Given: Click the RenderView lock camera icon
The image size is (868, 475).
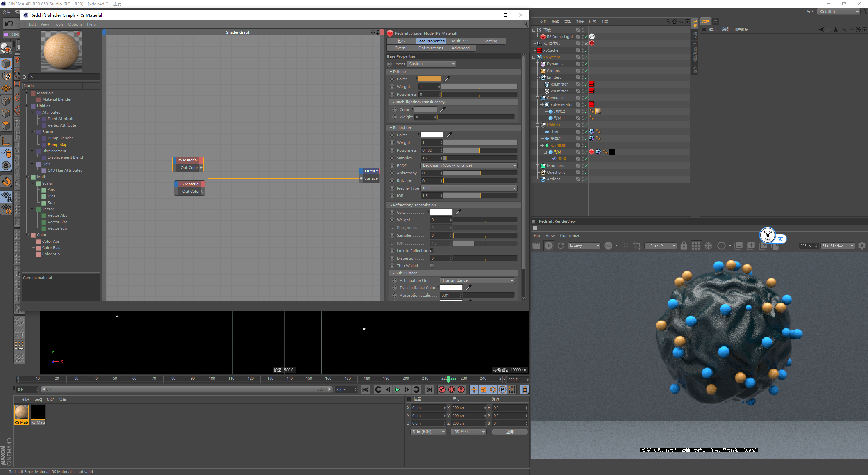Looking at the screenshot, I should click(x=684, y=246).
